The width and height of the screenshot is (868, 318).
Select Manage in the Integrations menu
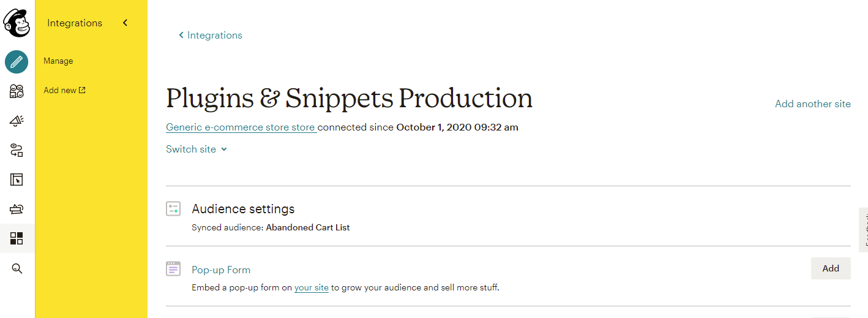tap(58, 61)
